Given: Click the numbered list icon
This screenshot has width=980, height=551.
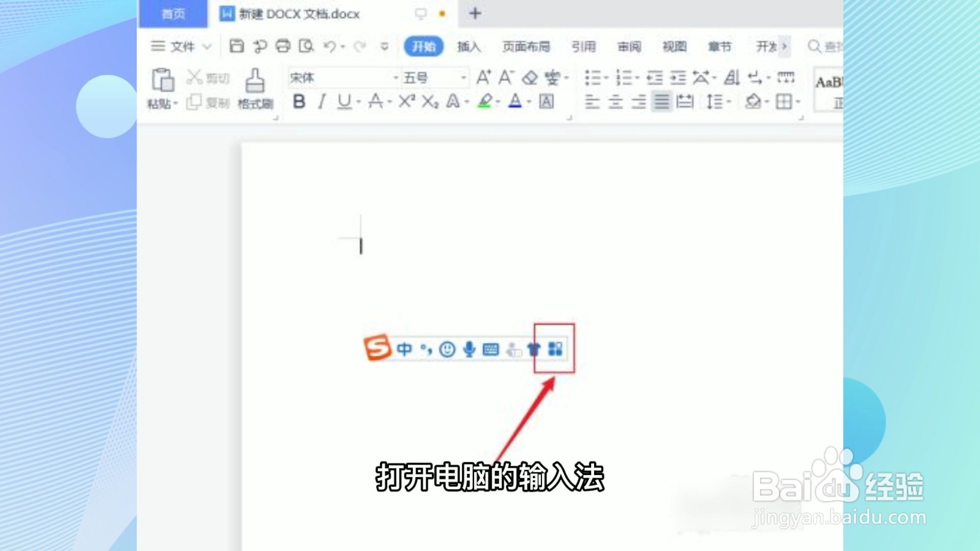Looking at the screenshot, I should [624, 78].
